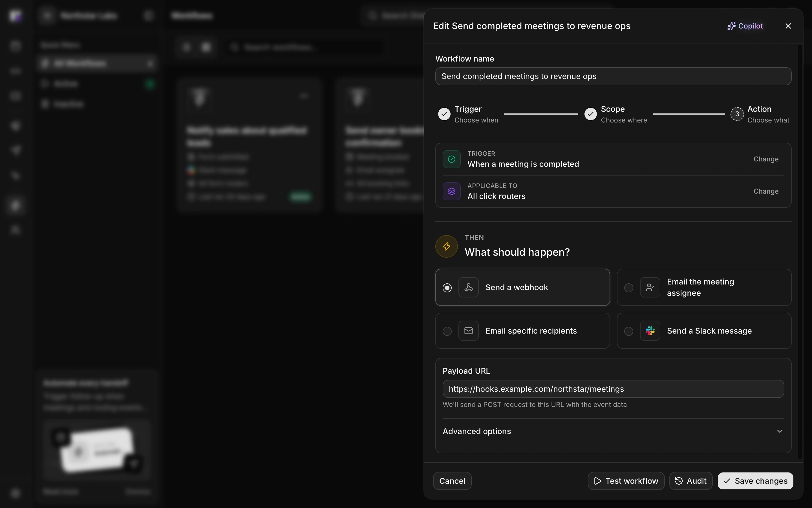Viewport: 812px width, 508px height.
Task: Select Email the meeting assignee radio
Action: coord(628,288)
